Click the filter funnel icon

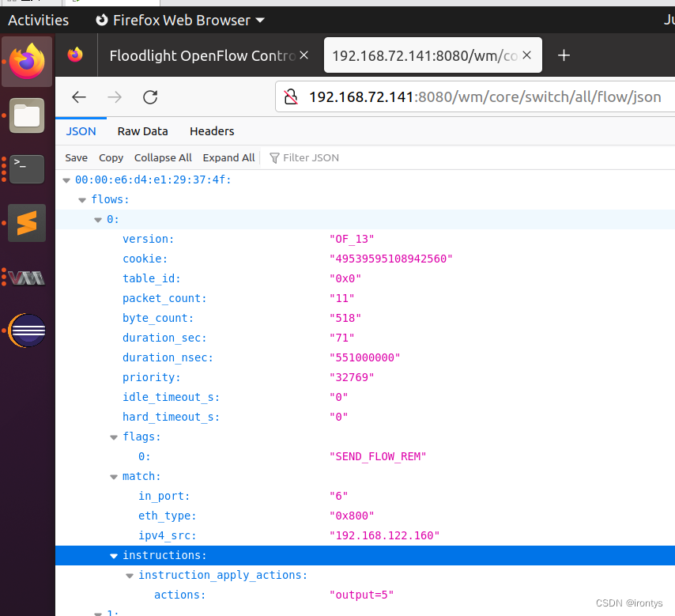point(274,158)
